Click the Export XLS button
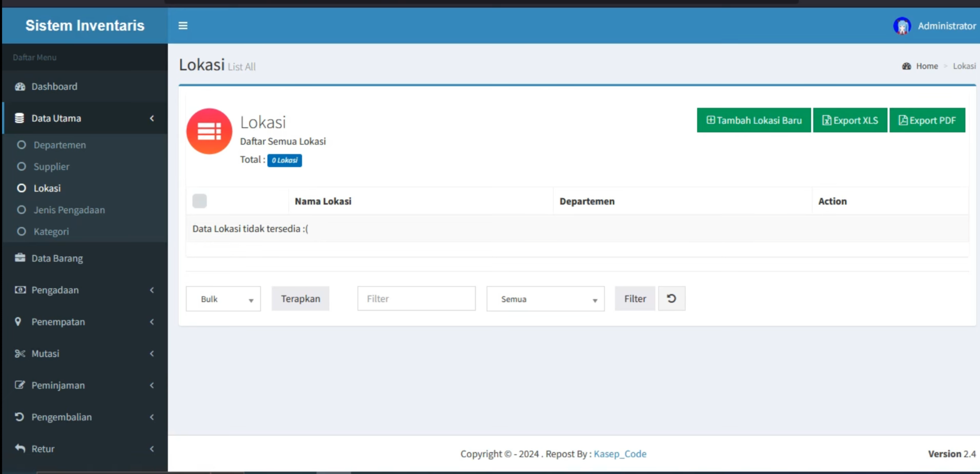Viewport: 980px width, 474px height. pyautogui.click(x=850, y=120)
